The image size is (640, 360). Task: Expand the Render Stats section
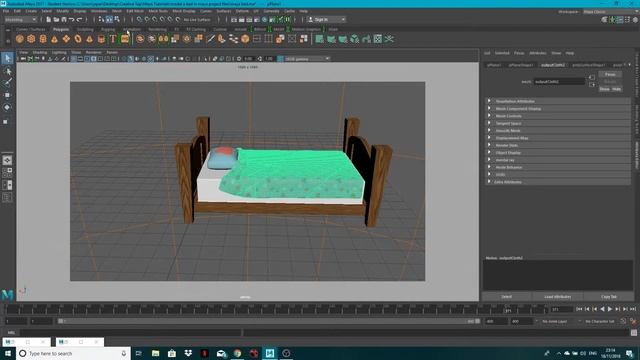[x=558, y=145]
